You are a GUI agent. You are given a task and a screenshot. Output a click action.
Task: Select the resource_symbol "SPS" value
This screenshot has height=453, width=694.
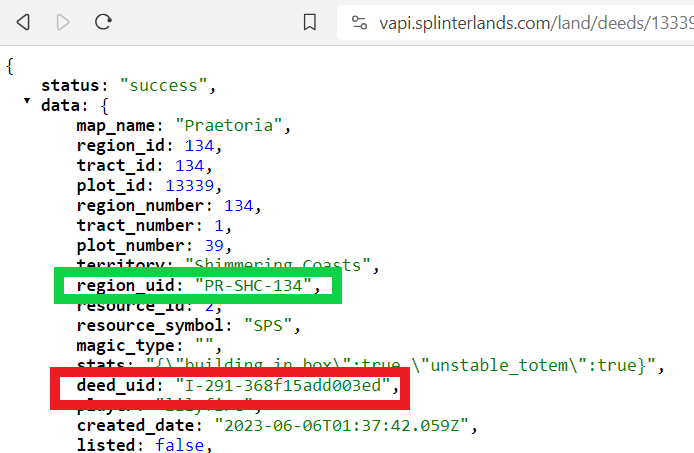[x=268, y=325]
